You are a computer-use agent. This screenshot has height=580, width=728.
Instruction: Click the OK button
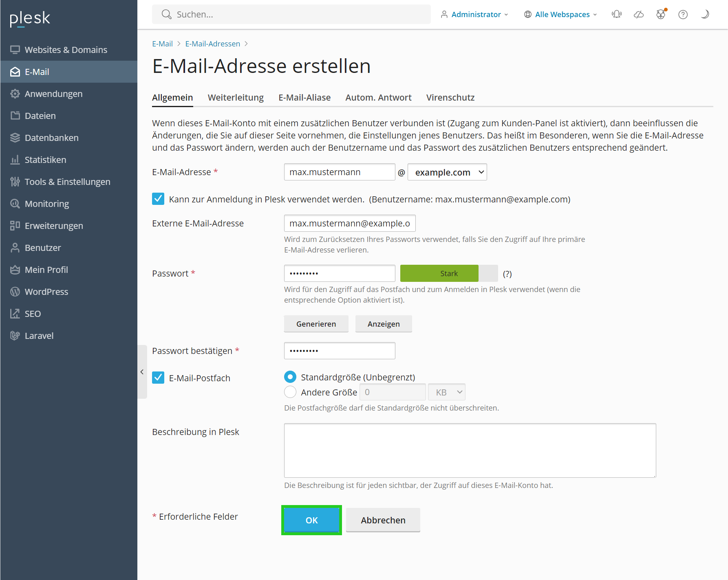tap(311, 520)
